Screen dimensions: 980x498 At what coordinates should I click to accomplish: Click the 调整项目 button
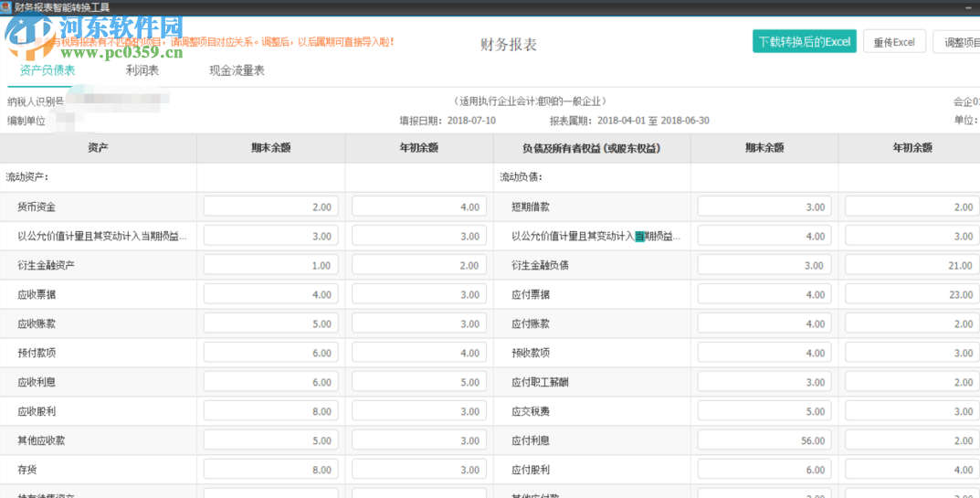coord(956,42)
